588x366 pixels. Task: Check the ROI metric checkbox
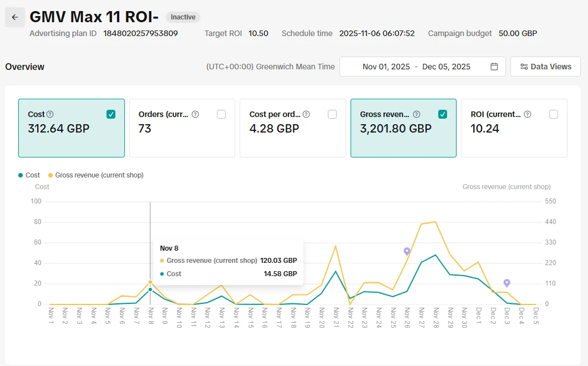(554, 114)
